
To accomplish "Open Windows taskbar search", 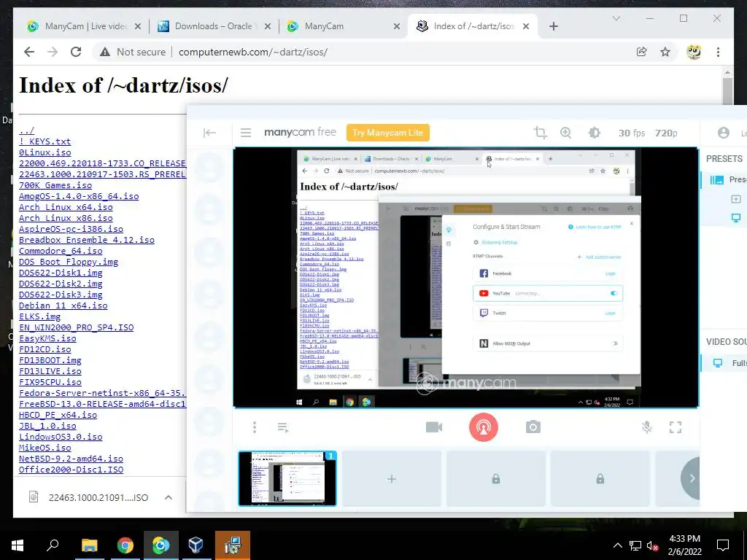I will pos(53,545).
